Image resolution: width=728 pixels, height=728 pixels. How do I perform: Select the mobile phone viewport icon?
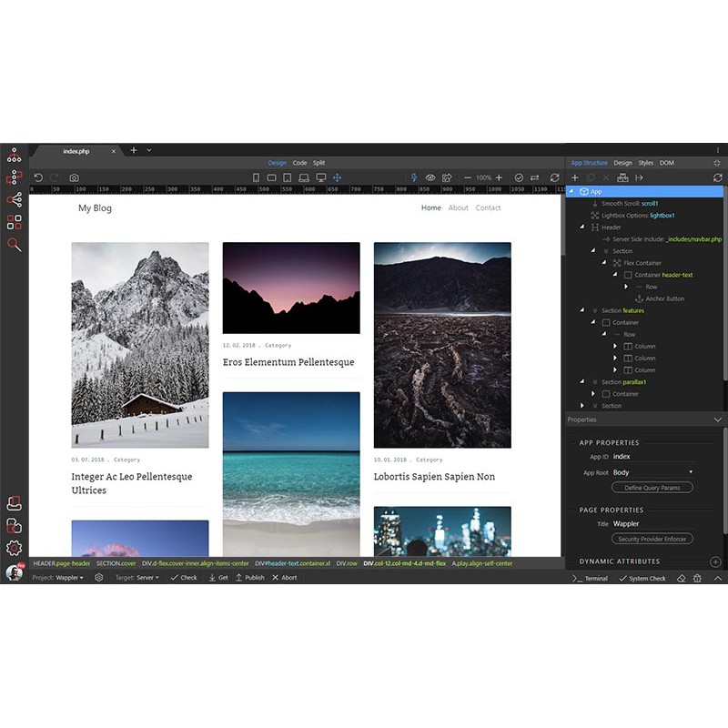(256, 177)
